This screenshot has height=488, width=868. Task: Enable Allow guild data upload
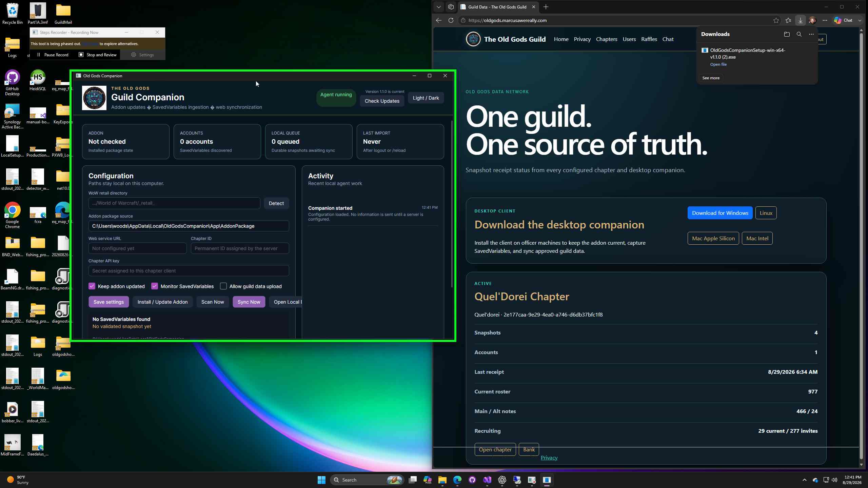point(223,286)
